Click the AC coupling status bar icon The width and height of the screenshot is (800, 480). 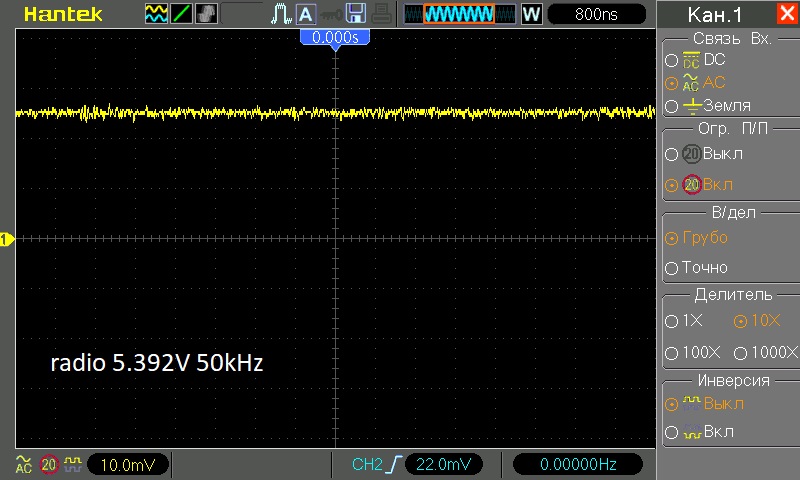pos(23,464)
